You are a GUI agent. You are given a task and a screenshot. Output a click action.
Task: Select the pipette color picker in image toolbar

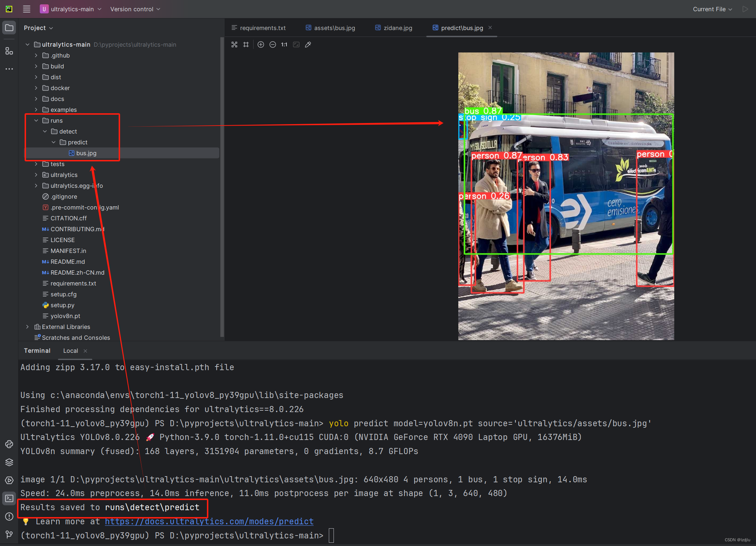[x=308, y=45]
